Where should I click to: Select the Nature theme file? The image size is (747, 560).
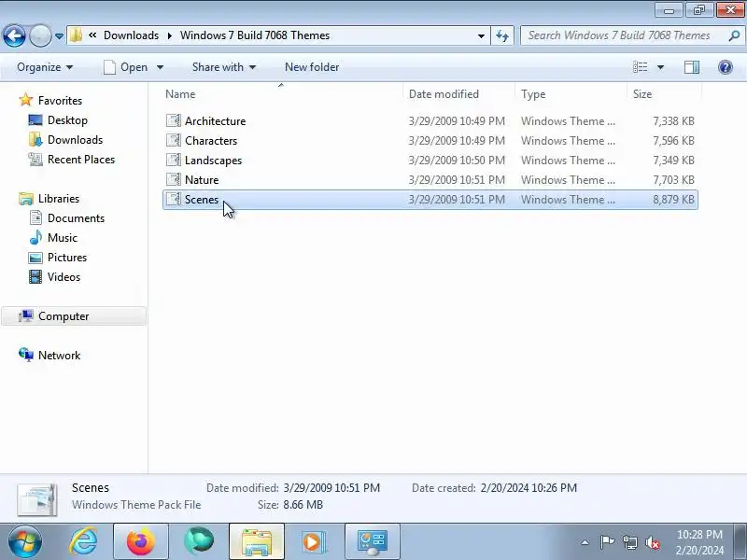point(430,179)
